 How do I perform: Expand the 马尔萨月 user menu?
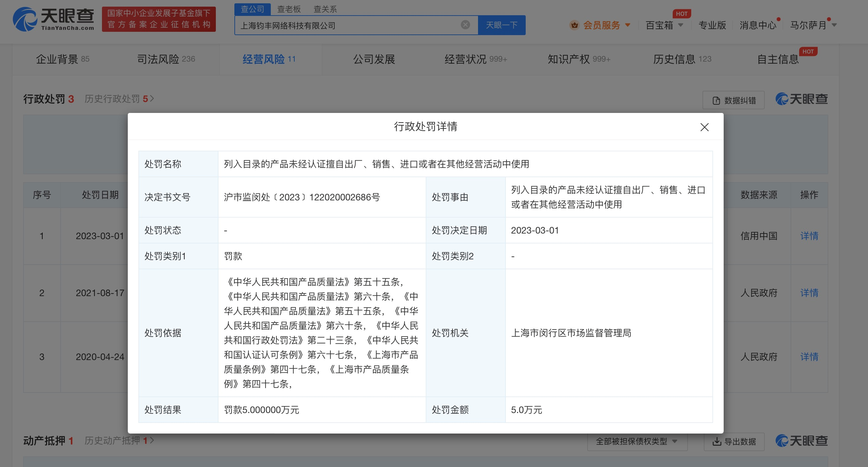[813, 25]
